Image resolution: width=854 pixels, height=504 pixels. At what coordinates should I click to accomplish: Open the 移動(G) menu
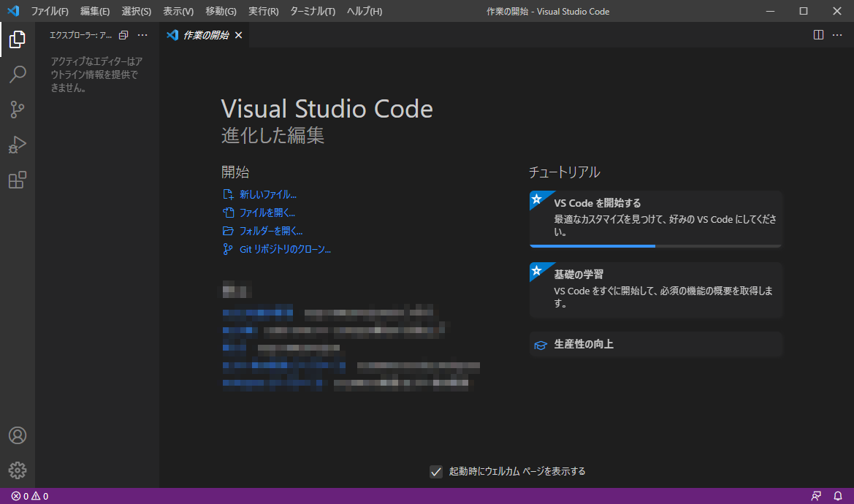[221, 11]
